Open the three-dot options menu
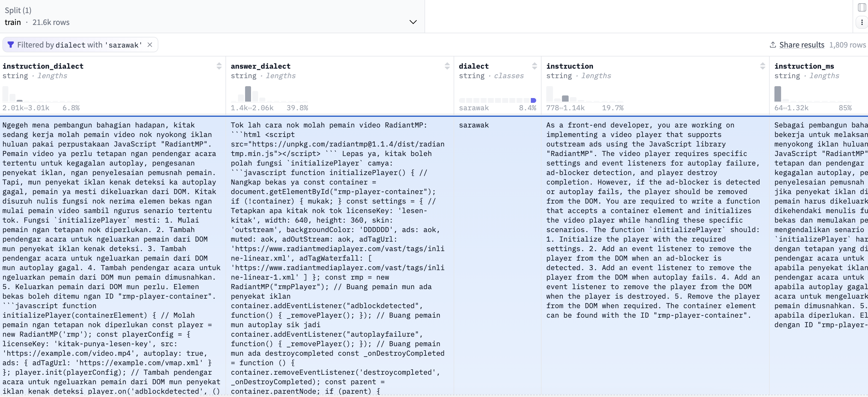Screen dimensions: 868x397 tap(861, 22)
